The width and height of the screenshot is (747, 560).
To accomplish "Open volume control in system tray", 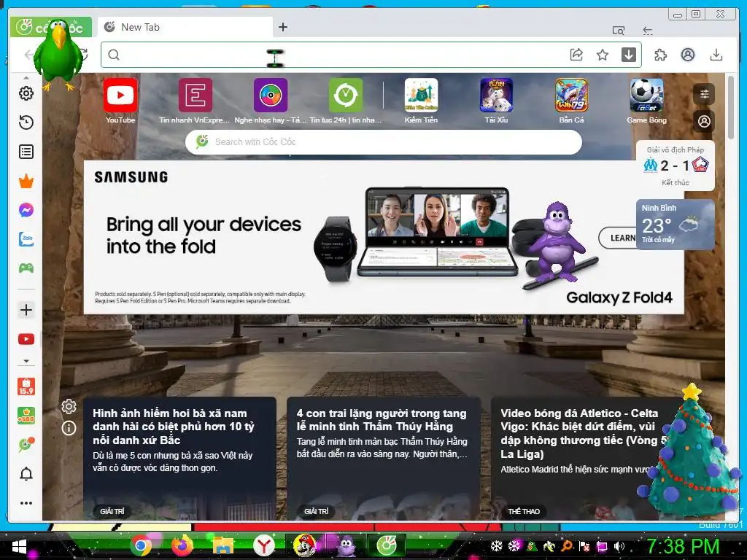I will click(x=619, y=546).
